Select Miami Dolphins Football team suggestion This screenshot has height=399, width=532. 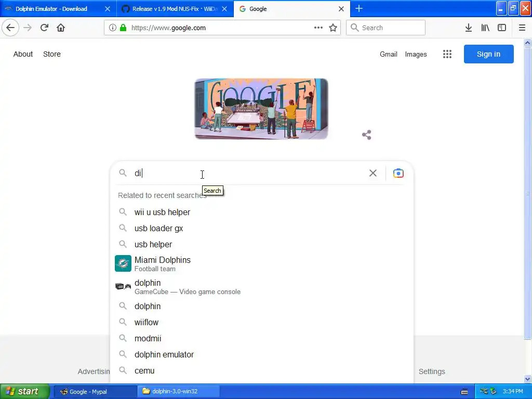point(262,263)
